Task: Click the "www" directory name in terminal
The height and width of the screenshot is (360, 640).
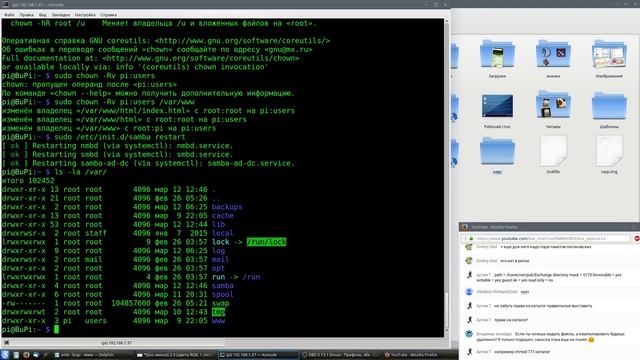Action: pyautogui.click(x=218, y=321)
